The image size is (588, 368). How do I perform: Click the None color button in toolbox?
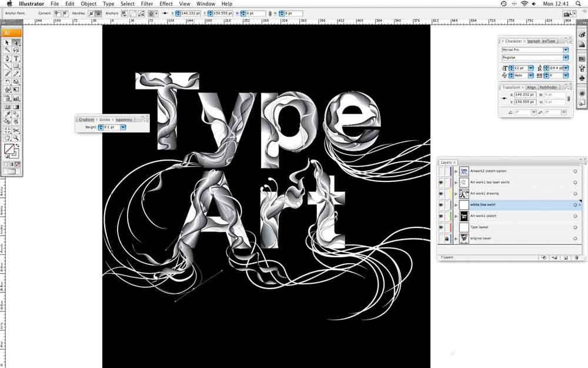(17, 164)
